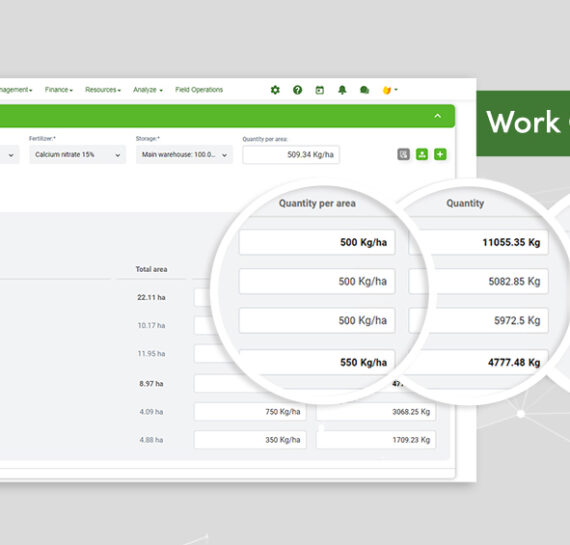Go to Field Operations
570x545 pixels.
pyautogui.click(x=199, y=90)
